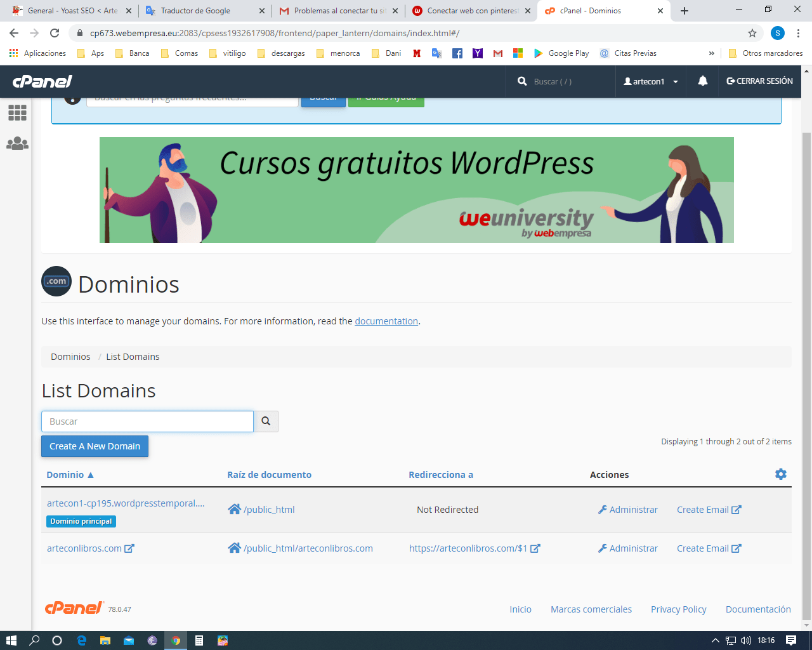Click the home icon beside /public_html/arteconlibros.com
The width and height of the screenshot is (812, 650).
234,548
